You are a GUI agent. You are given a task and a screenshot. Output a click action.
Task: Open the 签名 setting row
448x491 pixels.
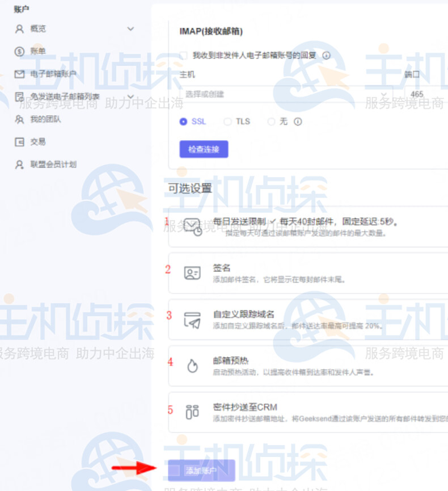pos(308,273)
